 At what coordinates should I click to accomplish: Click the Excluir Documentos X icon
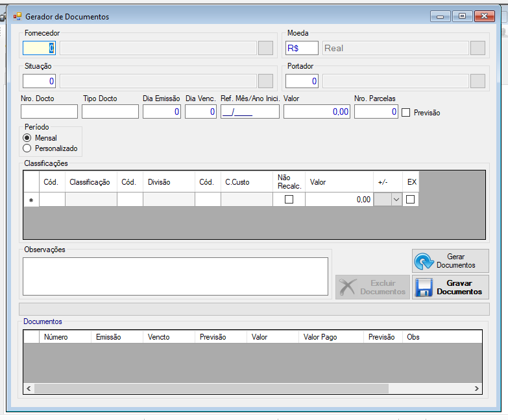[348, 287]
